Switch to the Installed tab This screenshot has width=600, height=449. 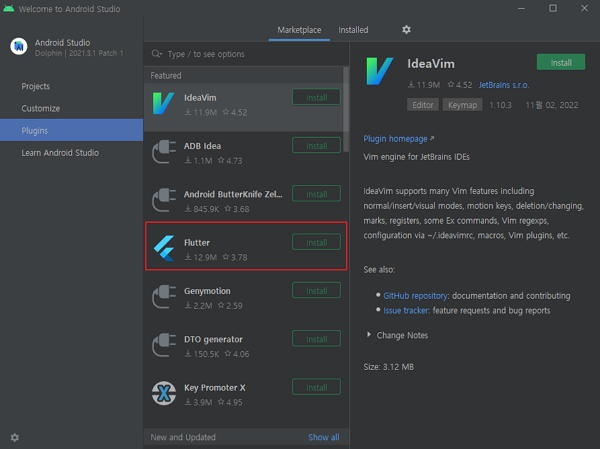click(353, 30)
